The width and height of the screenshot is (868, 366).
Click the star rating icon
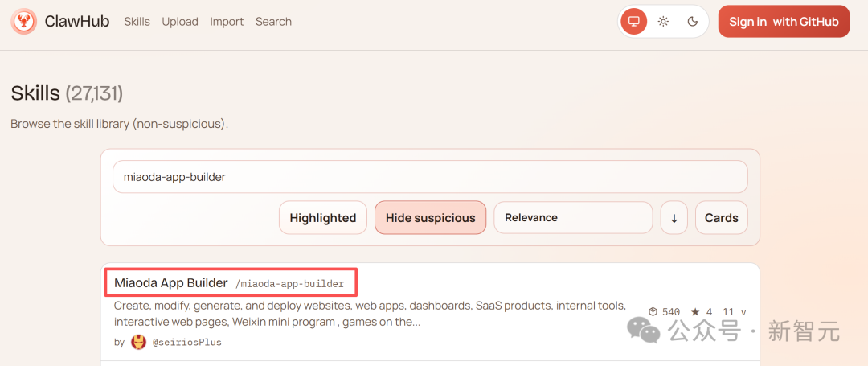(695, 312)
